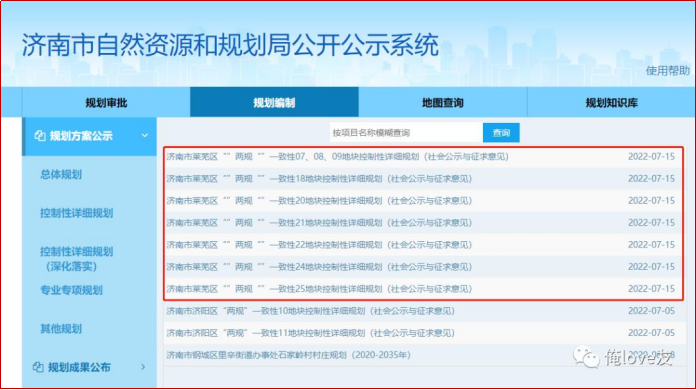Open the 地图查询 tab
Image resolution: width=696 pixels, height=390 pixels.
[443, 102]
